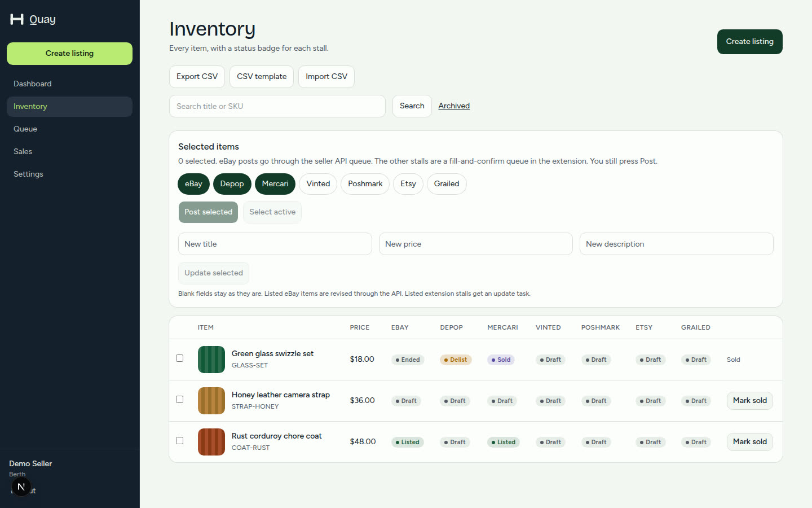
Task: Open the Queue page
Action: coord(69,129)
